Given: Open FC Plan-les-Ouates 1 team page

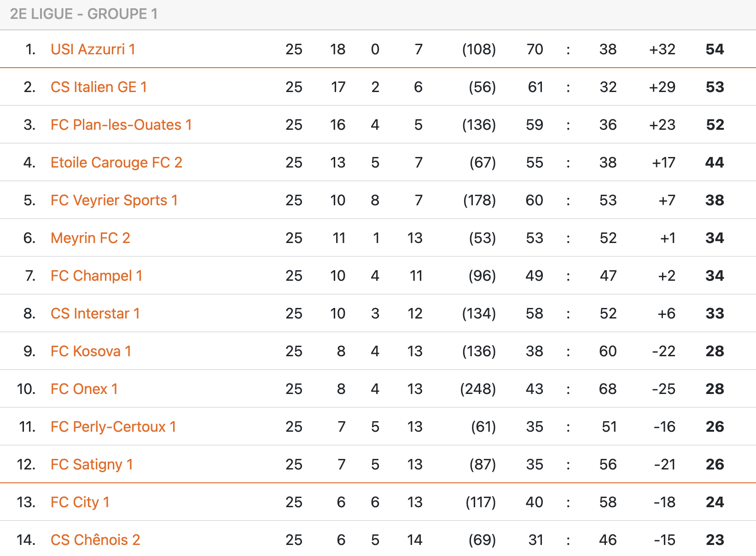Looking at the screenshot, I should pyautogui.click(x=121, y=125).
